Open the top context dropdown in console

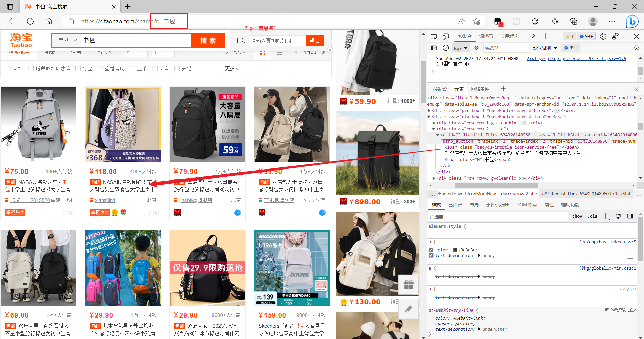tap(460, 48)
